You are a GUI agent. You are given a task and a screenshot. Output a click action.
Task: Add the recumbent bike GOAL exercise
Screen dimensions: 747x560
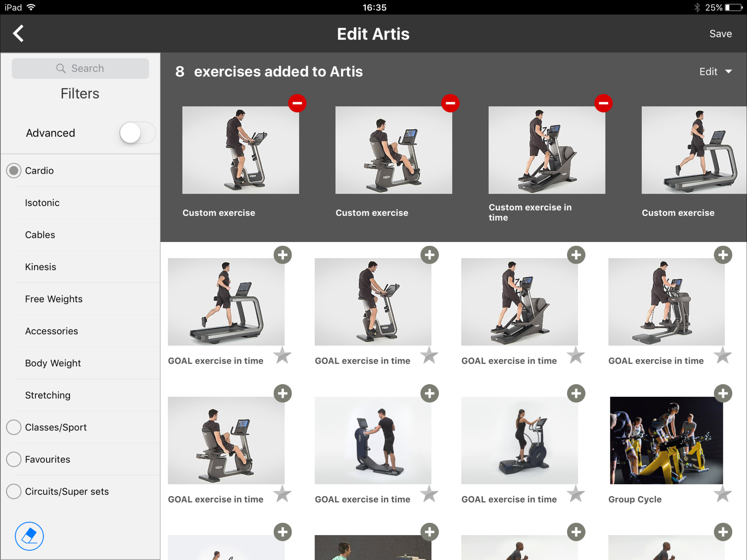tap(282, 393)
